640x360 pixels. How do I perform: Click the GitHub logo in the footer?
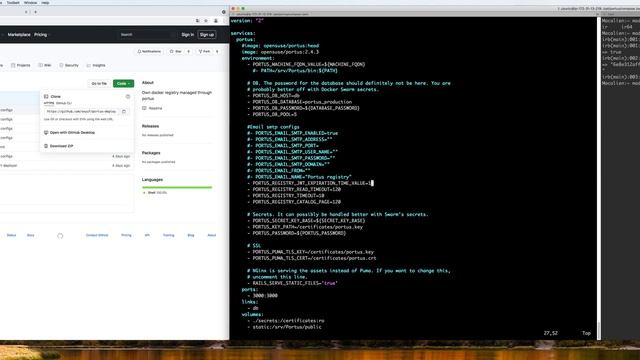click(60, 236)
